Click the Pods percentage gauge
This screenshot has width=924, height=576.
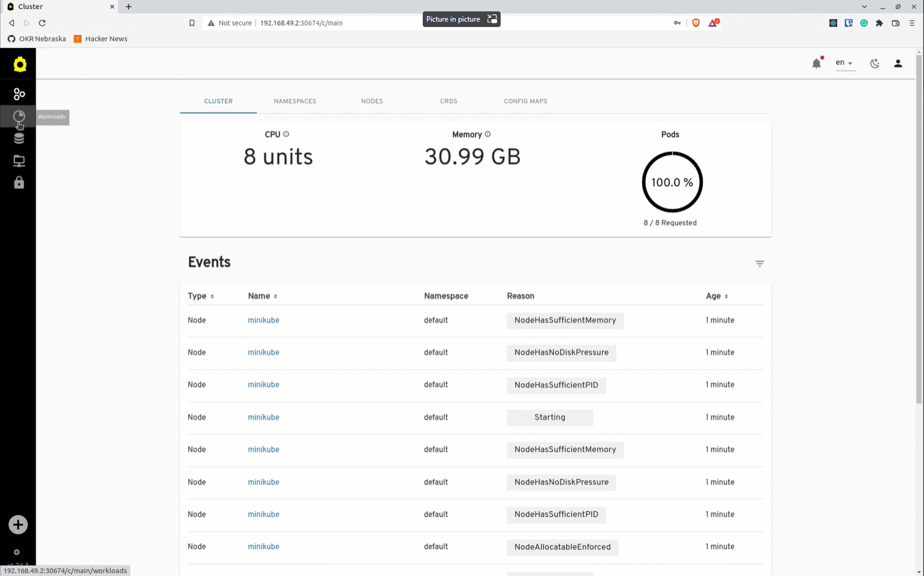tap(672, 182)
